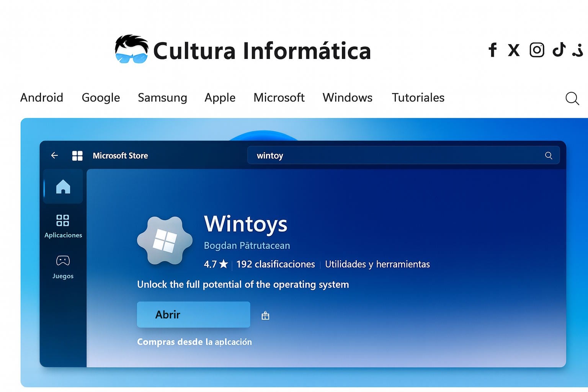Open the Instagram icon
Screen dimensions: 588x392
(x=537, y=50)
